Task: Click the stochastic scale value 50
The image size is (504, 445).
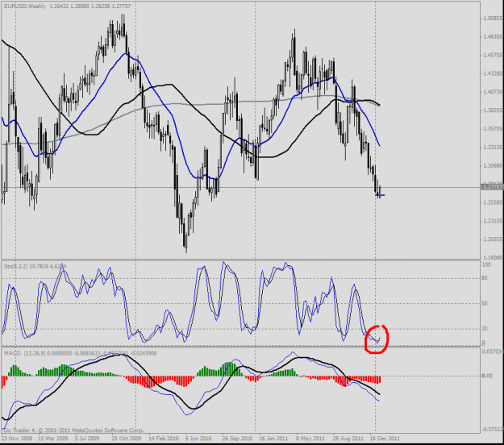Action: click(x=485, y=303)
